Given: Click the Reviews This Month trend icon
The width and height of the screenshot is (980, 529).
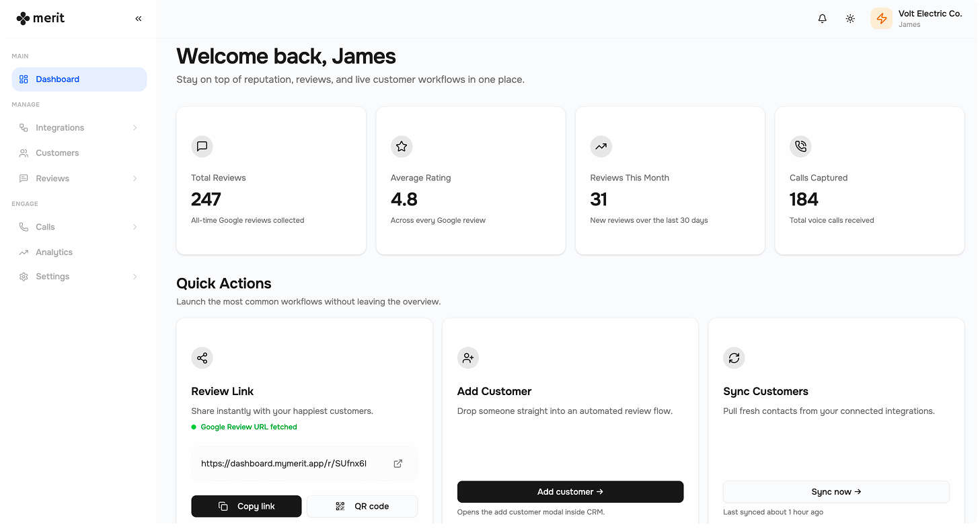Looking at the screenshot, I should pos(601,146).
